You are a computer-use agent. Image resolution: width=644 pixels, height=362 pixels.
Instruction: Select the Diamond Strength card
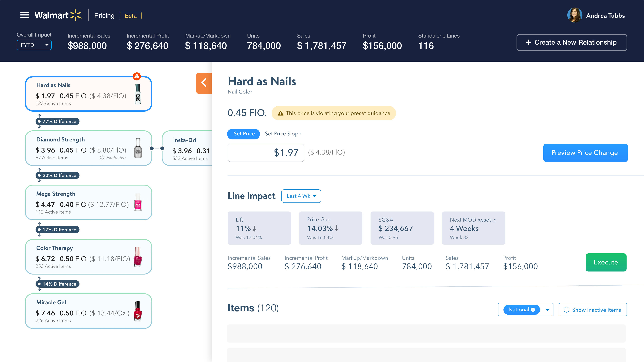click(x=89, y=148)
